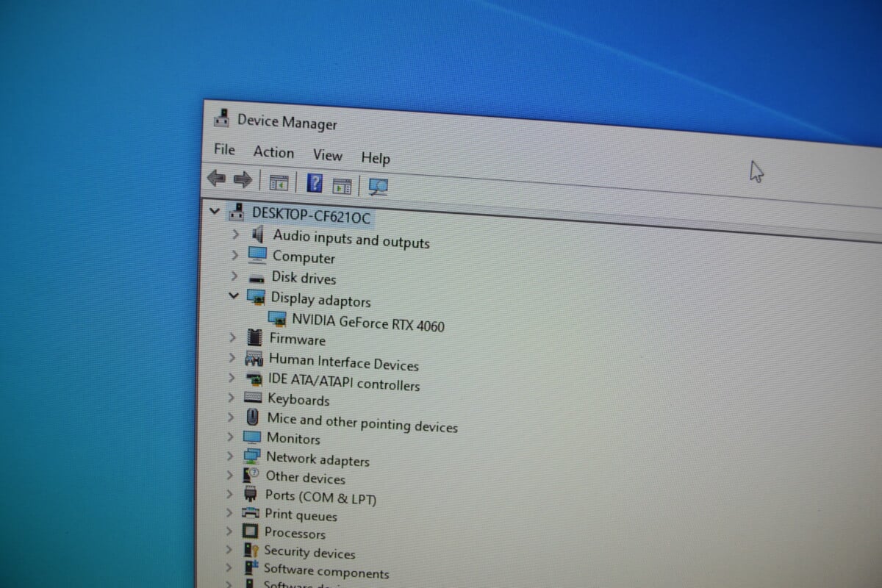Viewport: 882px width, 588px height.
Task: Click the Device Manager title bar icon
Action: click(221, 118)
